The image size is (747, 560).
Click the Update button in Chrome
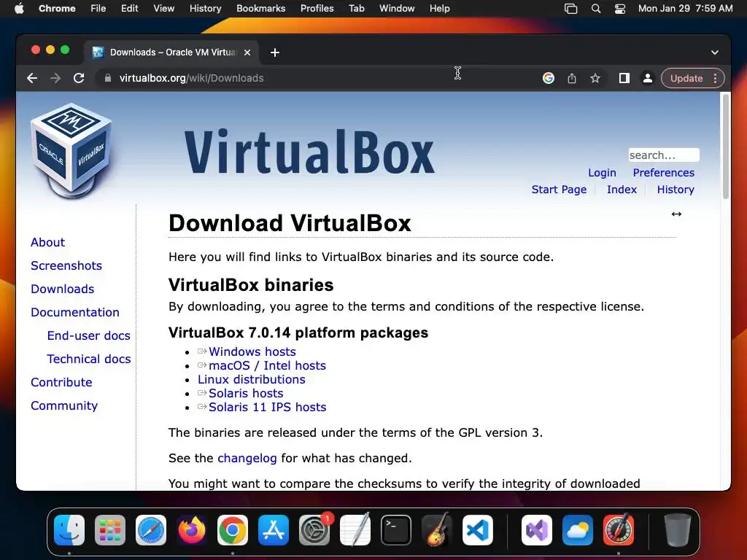[x=686, y=78]
